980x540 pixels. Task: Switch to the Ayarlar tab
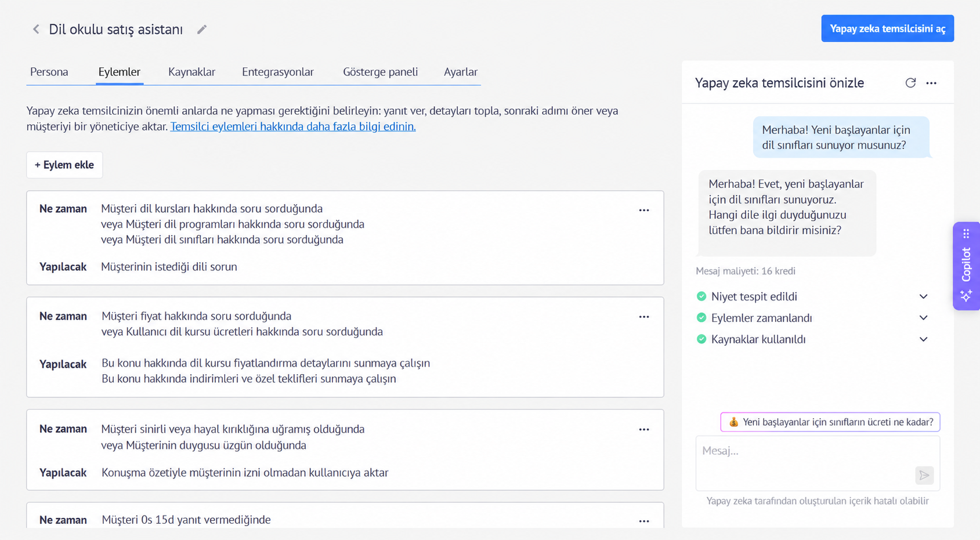coord(461,72)
